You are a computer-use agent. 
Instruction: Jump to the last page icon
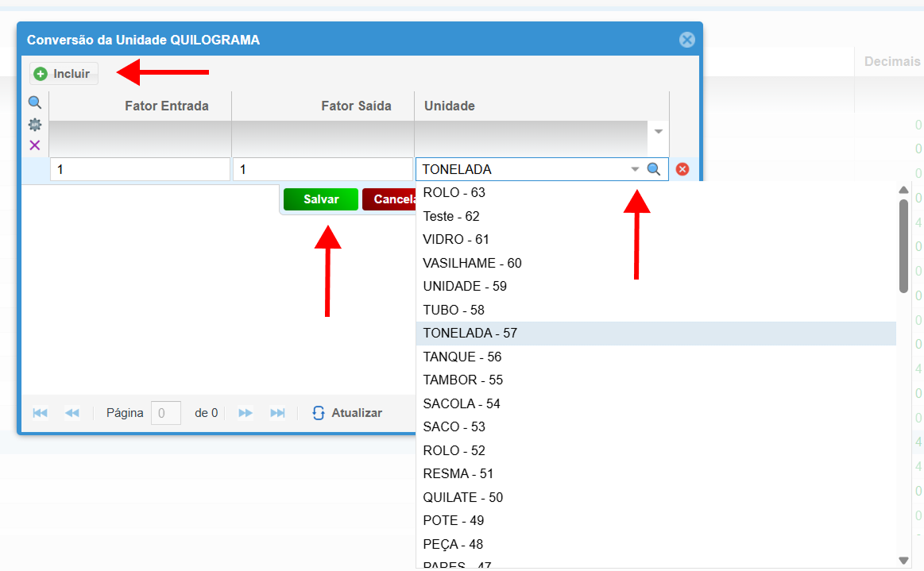277,413
